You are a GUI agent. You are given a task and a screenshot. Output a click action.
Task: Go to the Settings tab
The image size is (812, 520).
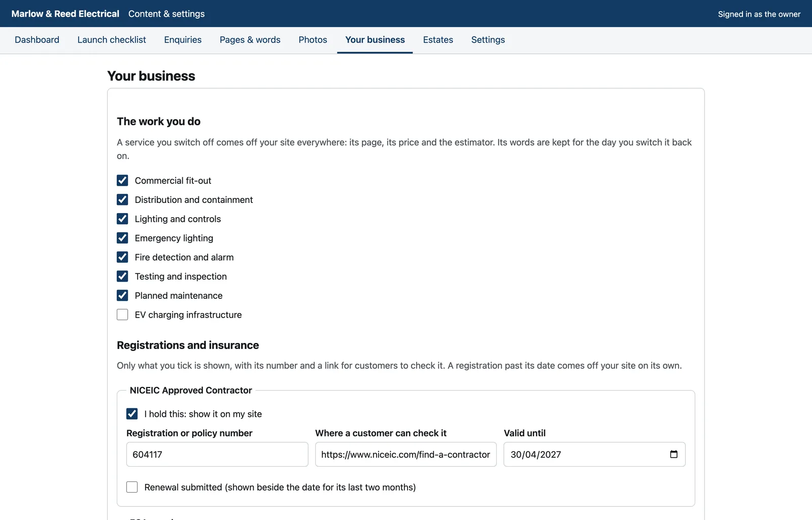pyautogui.click(x=488, y=40)
